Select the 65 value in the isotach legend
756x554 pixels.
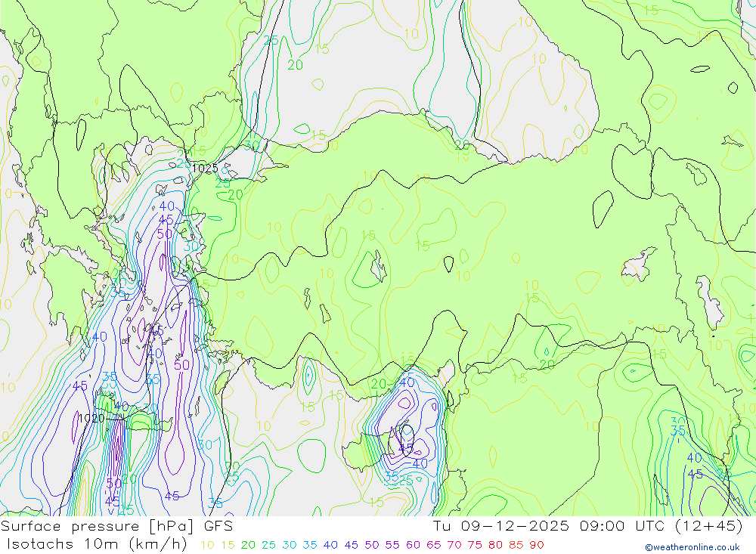point(433,545)
